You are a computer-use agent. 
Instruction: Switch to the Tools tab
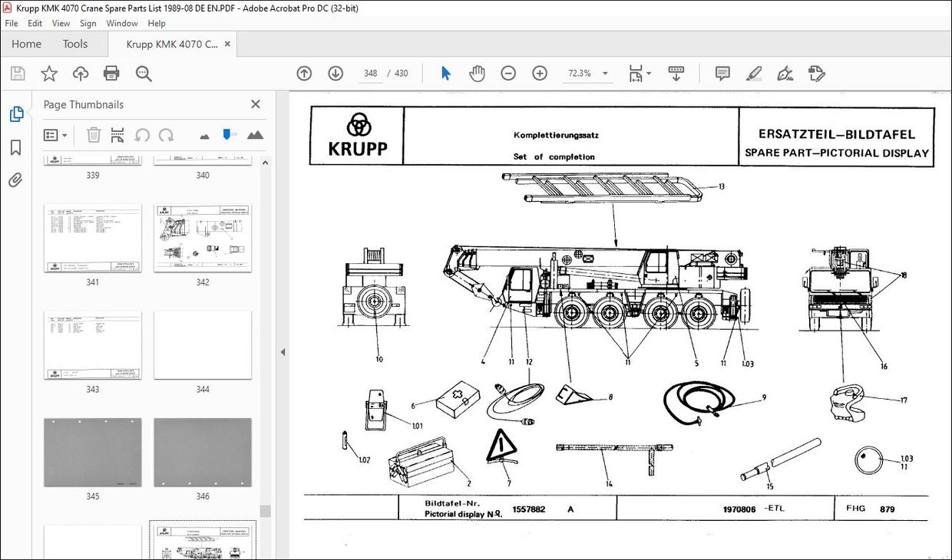[74, 44]
